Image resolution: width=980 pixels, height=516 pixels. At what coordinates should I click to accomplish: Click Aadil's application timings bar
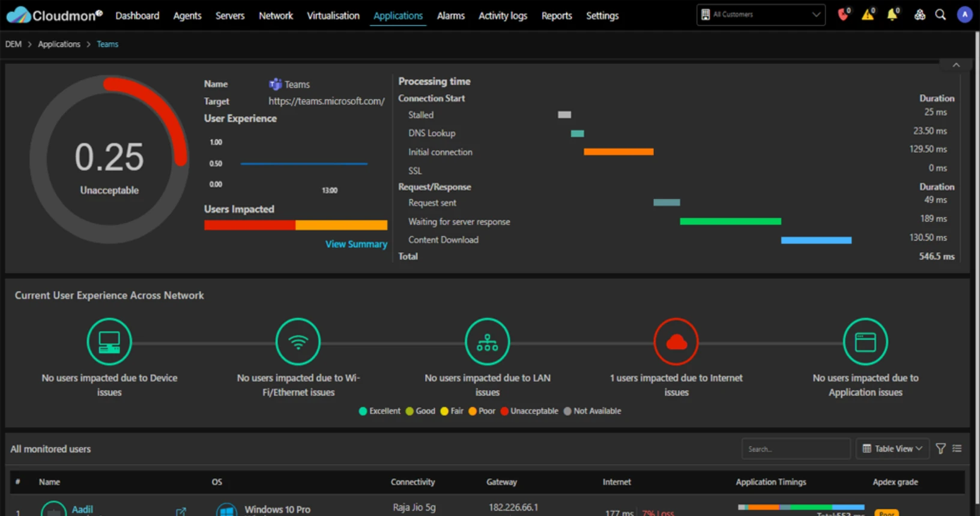pyautogui.click(x=801, y=507)
